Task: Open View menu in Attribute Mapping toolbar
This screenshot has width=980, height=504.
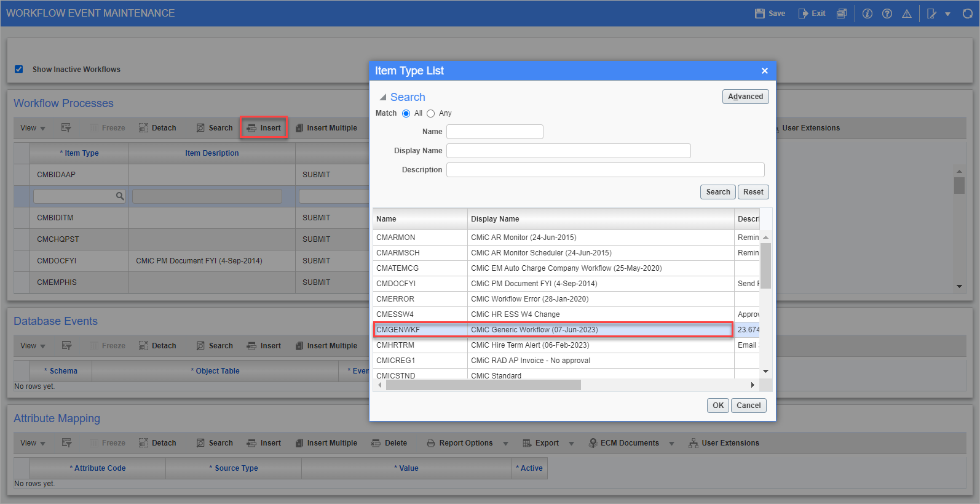Action: tap(33, 443)
